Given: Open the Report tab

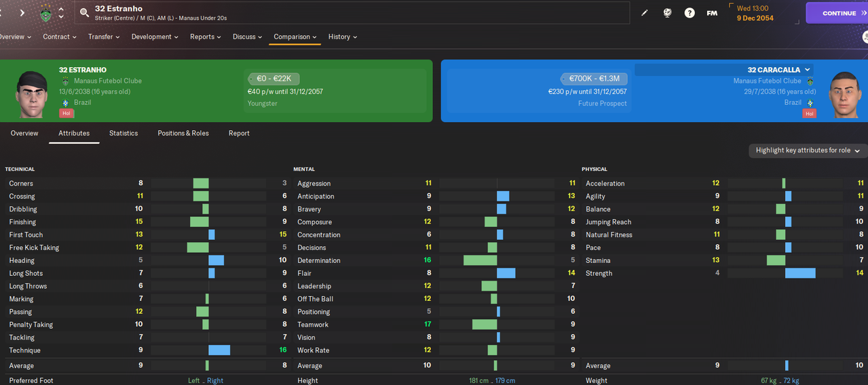Looking at the screenshot, I should (x=239, y=134).
